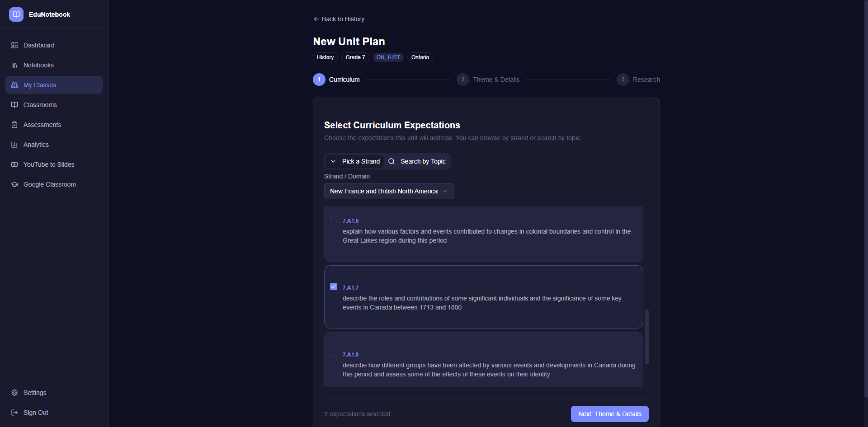Click the Assessments clipboard icon

pyautogui.click(x=14, y=125)
